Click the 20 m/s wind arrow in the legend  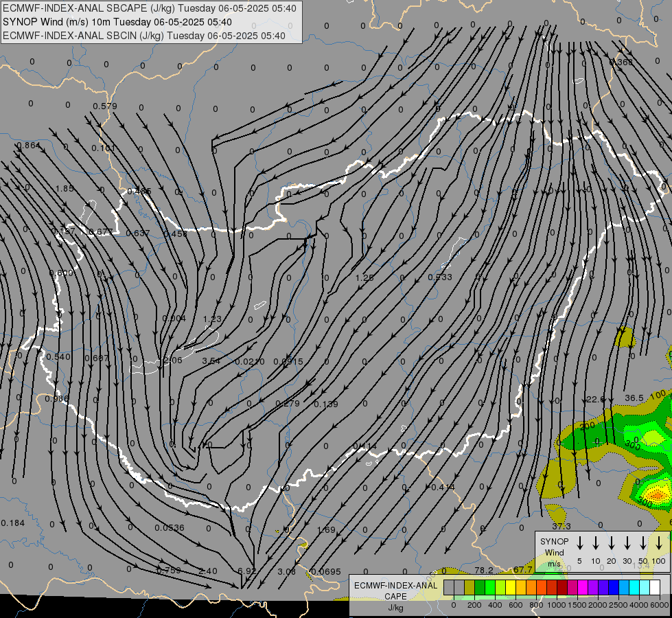pos(611,543)
